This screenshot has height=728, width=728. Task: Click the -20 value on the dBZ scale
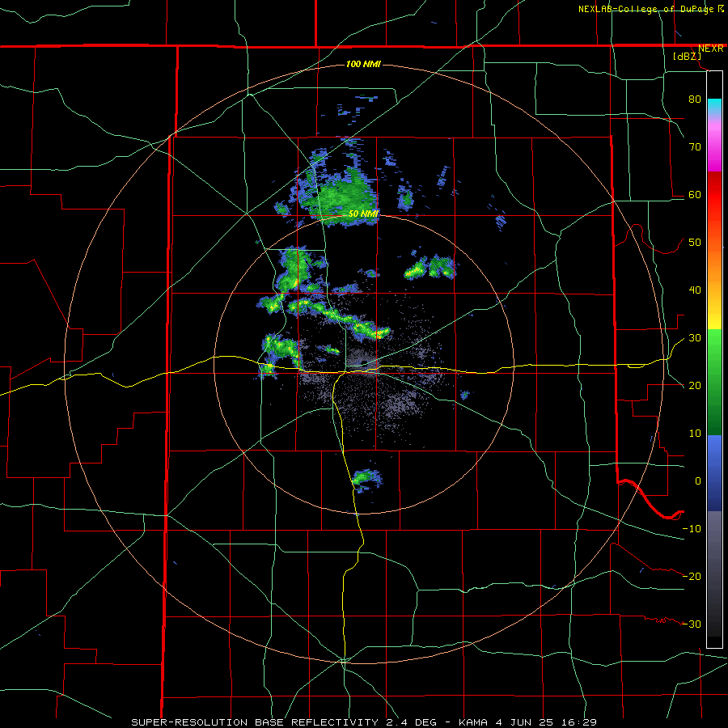tap(692, 576)
